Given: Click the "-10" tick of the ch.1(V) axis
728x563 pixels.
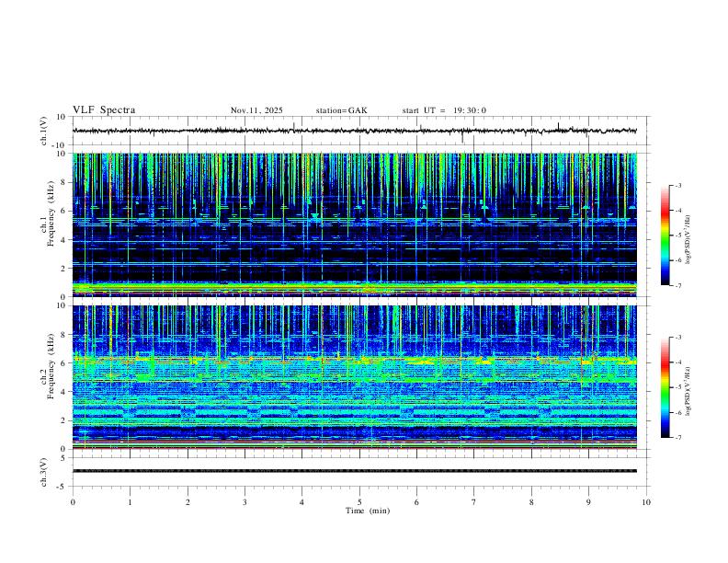Looking at the screenshot, I should pos(60,145).
